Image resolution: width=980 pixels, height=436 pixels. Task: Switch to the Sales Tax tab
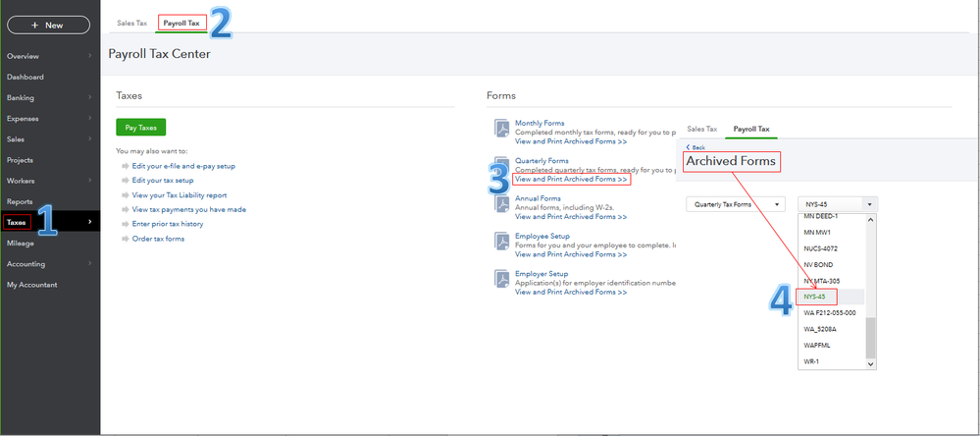(132, 23)
